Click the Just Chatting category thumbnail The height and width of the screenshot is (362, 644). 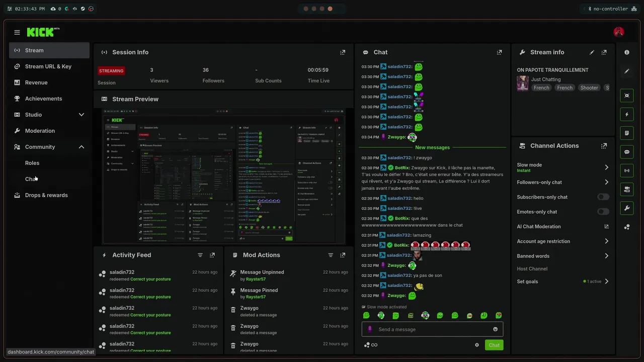point(523,83)
